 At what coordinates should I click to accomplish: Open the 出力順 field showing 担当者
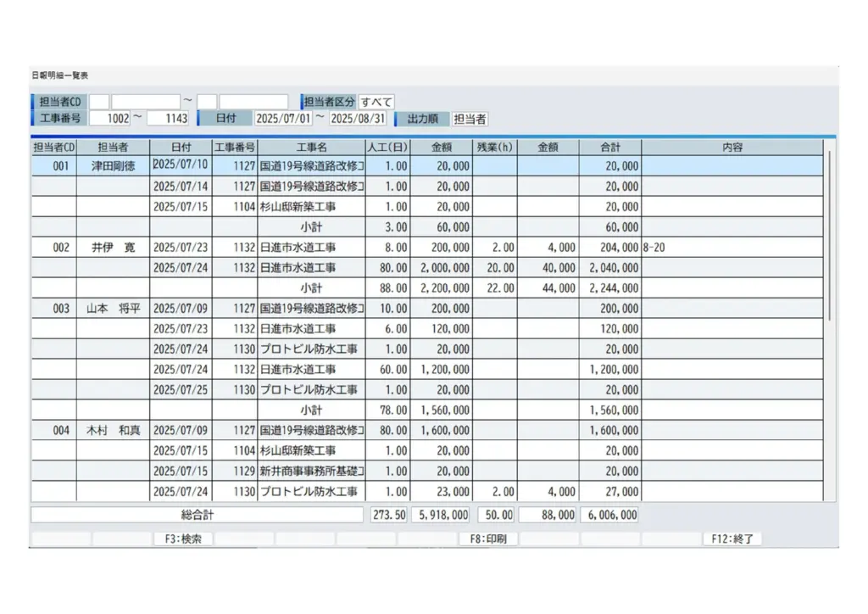pos(470,119)
